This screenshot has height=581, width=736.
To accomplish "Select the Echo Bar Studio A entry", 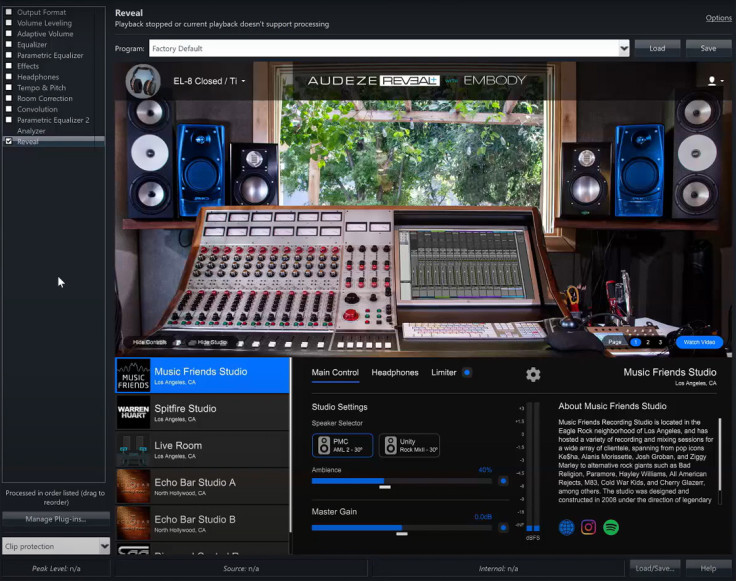I will [x=203, y=486].
